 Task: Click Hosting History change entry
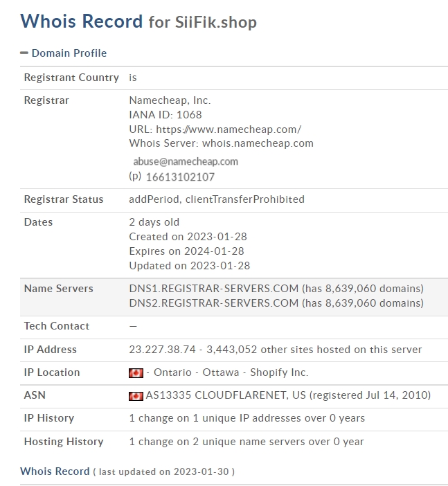point(247,442)
